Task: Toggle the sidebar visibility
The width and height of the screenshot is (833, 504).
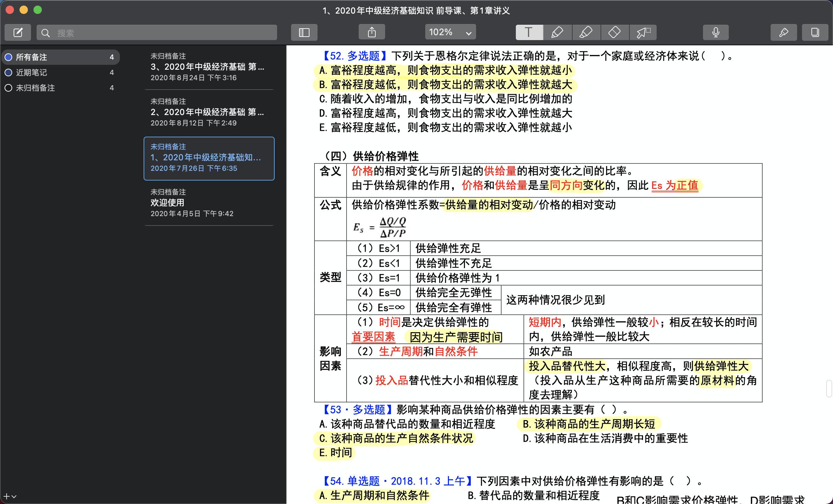Action: 304,32
